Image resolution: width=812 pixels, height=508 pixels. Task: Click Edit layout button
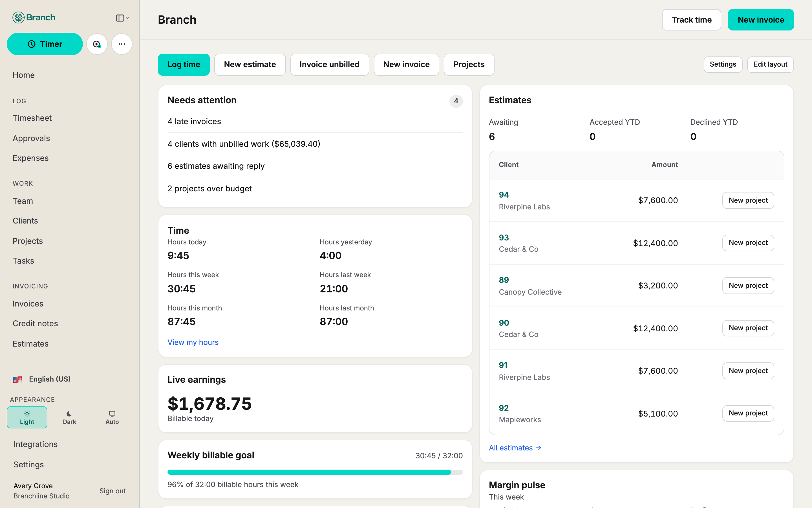[x=770, y=65]
